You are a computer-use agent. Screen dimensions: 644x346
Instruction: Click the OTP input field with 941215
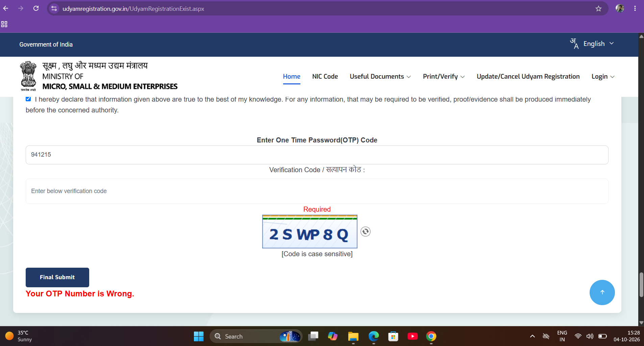pyautogui.click(x=317, y=155)
